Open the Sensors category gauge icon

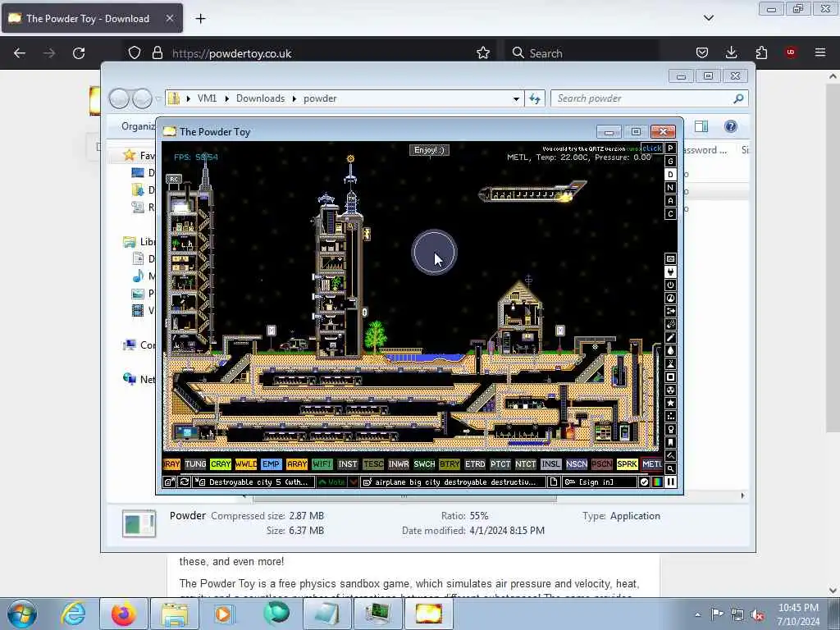pyautogui.click(x=670, y=299)
